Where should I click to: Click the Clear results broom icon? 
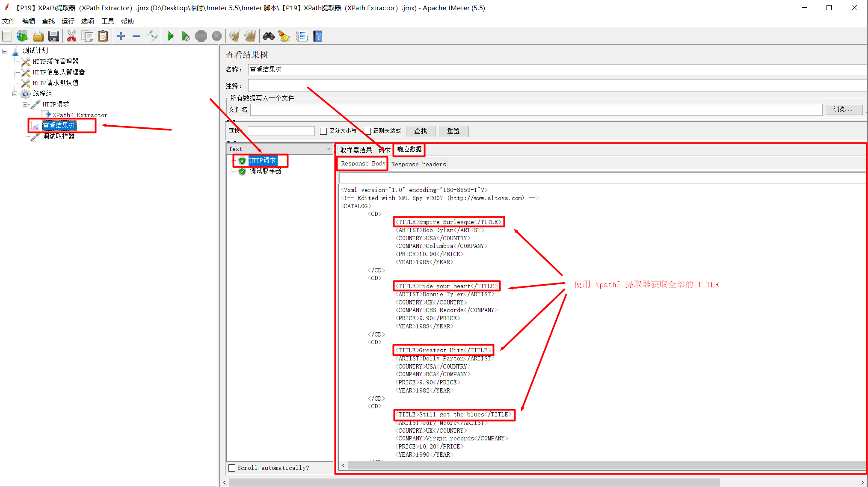point(234,36)
